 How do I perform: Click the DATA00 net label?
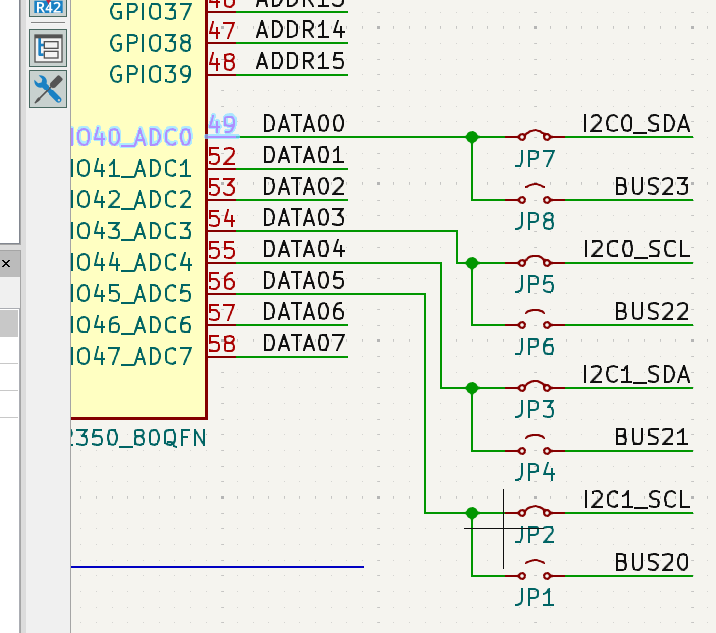303,124
